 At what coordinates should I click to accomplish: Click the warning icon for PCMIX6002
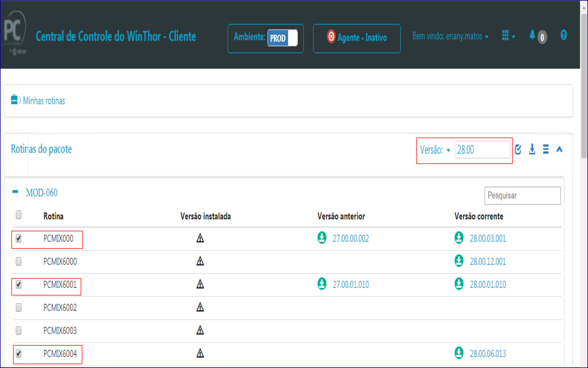tap(200, 307)
